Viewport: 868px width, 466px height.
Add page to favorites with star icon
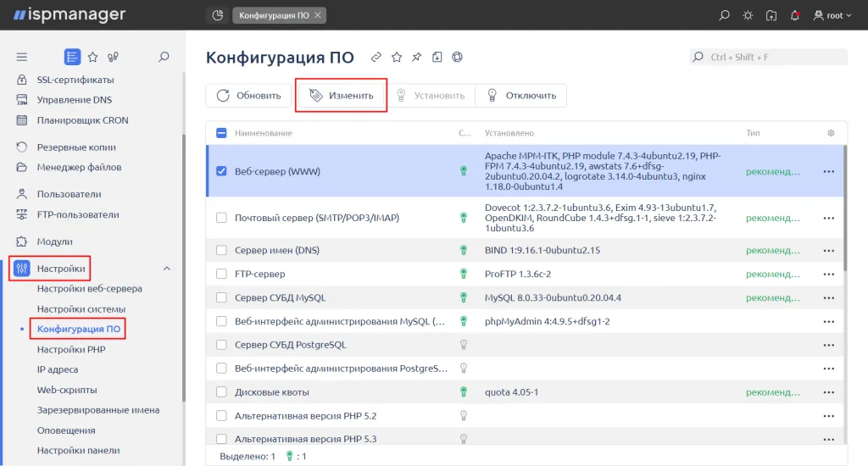coord(397,57)
